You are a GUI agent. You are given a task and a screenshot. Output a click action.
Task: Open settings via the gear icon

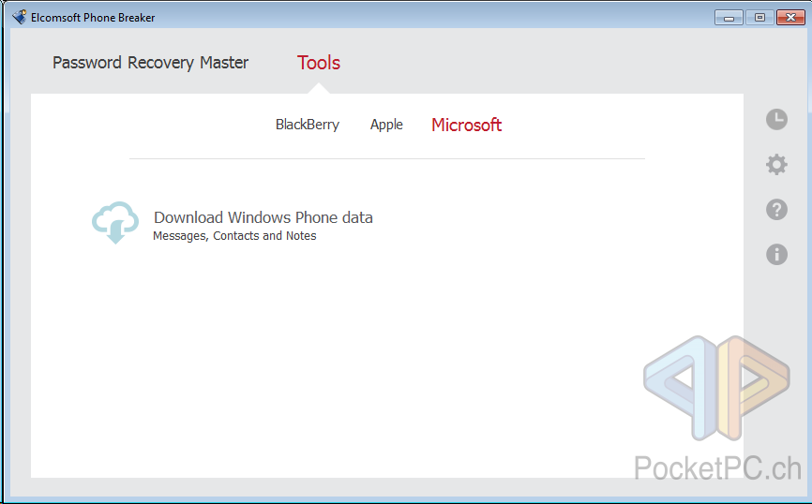tap(776, 165)
